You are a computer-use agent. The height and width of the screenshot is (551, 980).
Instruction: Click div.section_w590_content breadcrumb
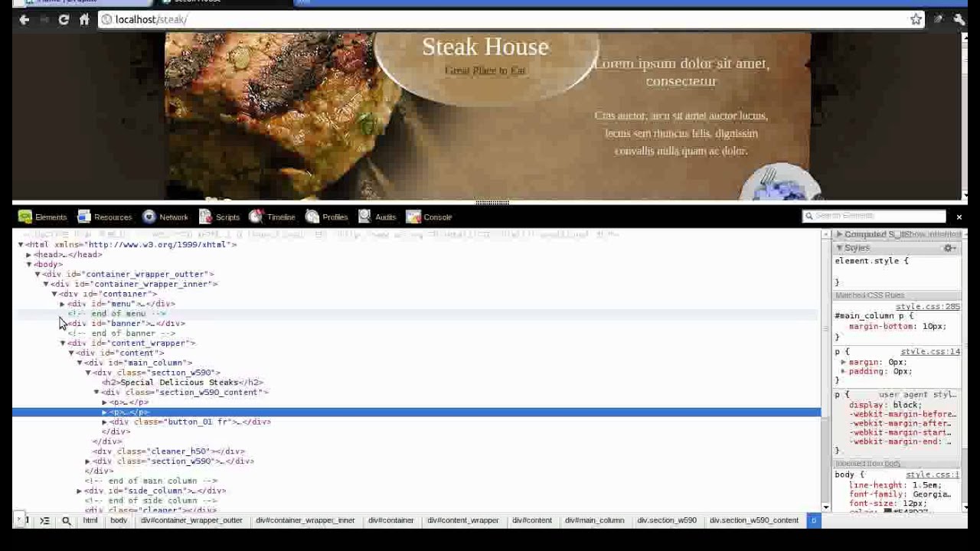[x=754, y=520]
